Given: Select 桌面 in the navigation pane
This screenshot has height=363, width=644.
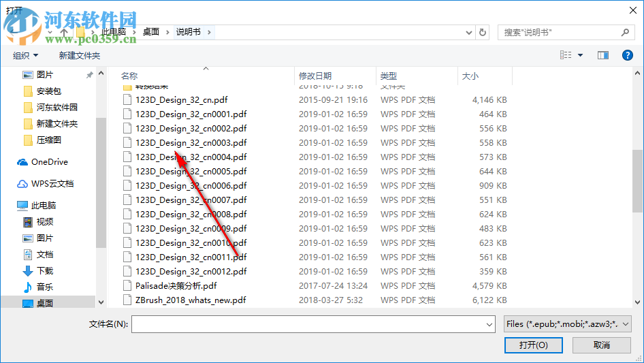Looking at the screenshot, I should click(45, 303).
